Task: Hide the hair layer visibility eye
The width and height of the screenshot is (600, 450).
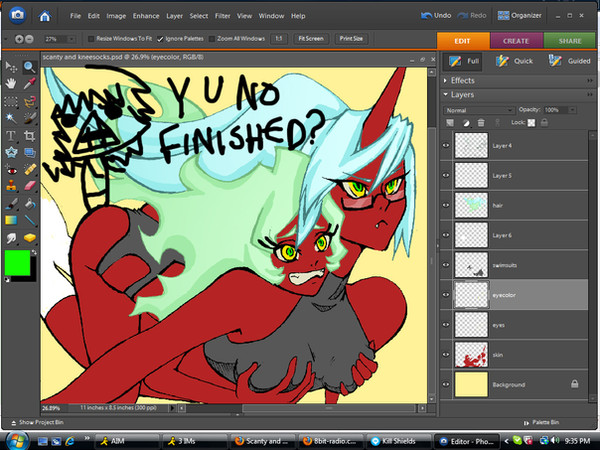Action: pyautogui.click(x=446, y=204)
